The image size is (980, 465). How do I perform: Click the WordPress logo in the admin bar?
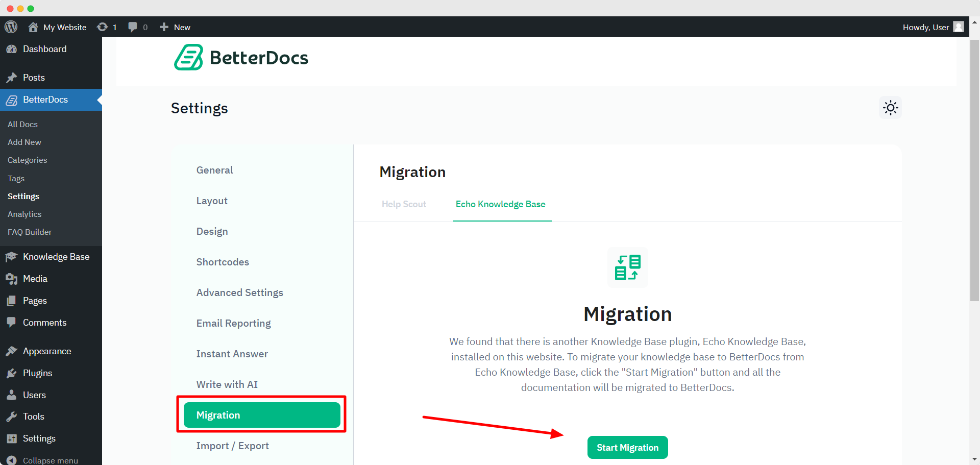coord(11,27)
